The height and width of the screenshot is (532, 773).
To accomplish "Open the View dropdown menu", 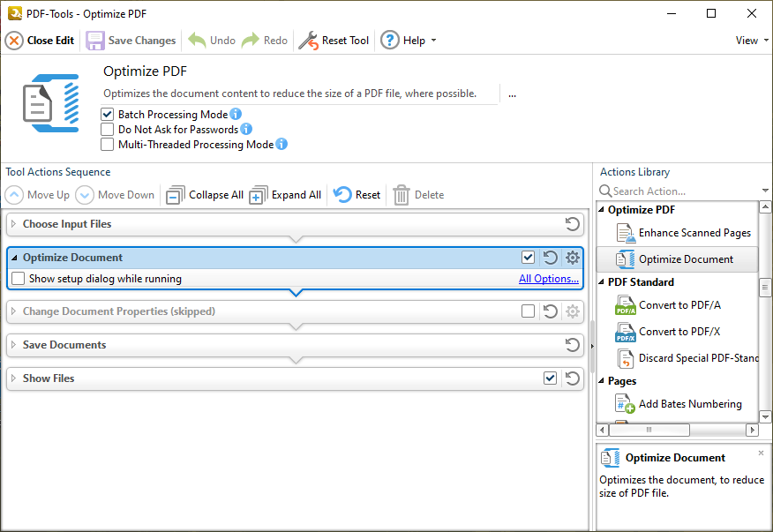I will 749,40.
